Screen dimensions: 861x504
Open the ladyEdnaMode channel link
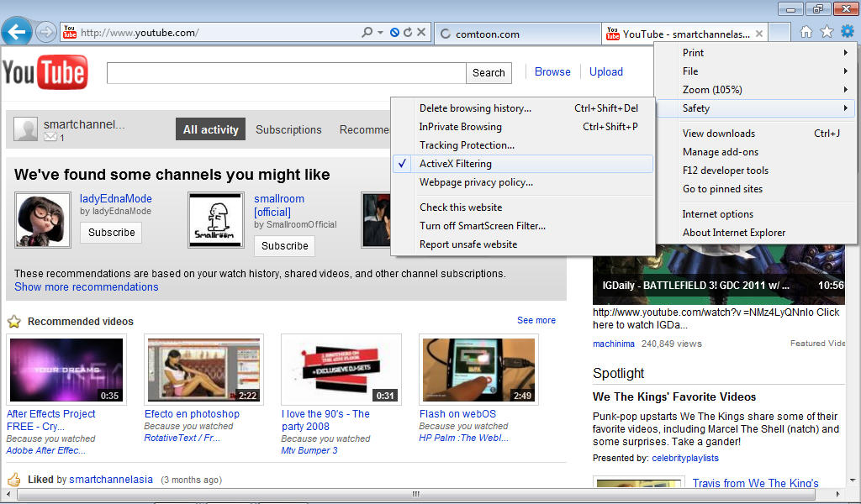pos(116,198)
